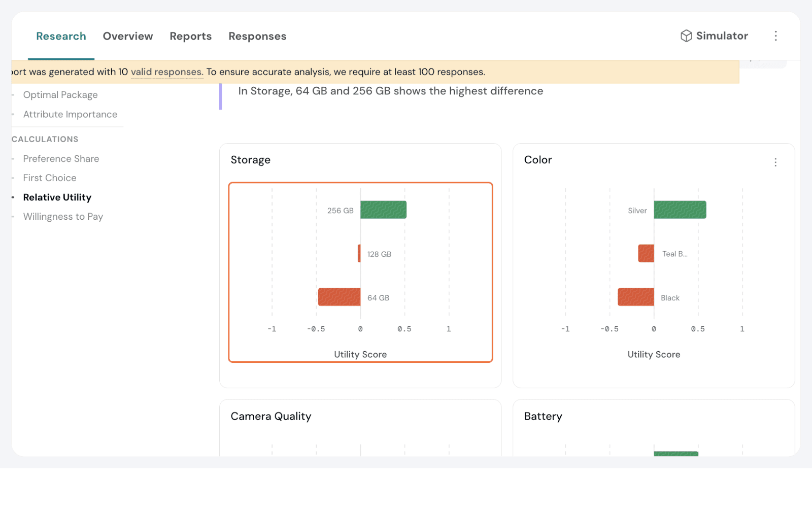Open First Choice calculation
812x512 pixels.
pyautogui.click(x=50, y=178)
